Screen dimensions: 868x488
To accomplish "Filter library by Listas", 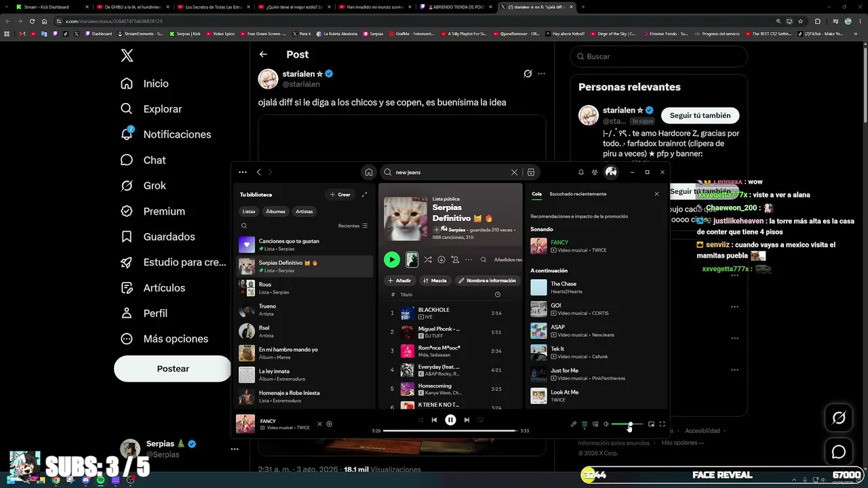I will 249,211.
